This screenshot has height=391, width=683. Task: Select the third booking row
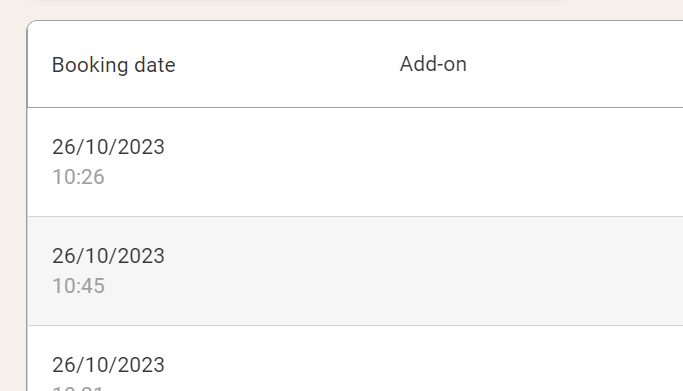[x=355, y=358]
